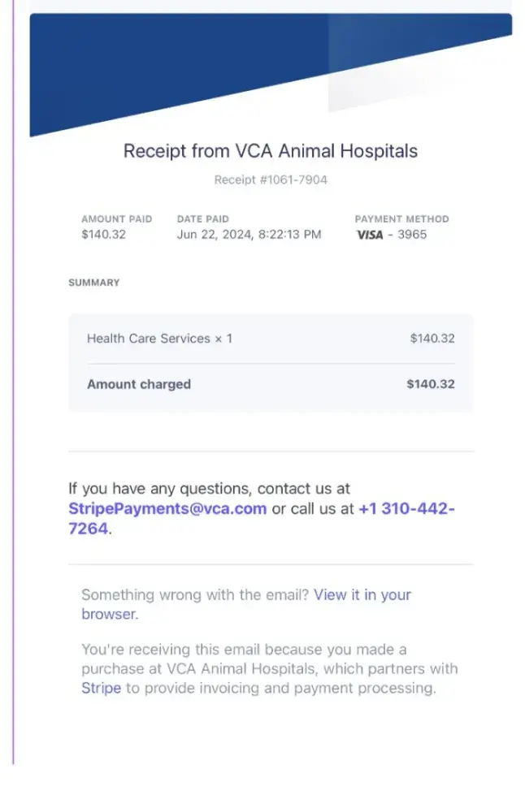Click the "Receipt from VCA Animal Hospitals" heading
Viewport: 525px width, 812px height.
pos(270,151)
